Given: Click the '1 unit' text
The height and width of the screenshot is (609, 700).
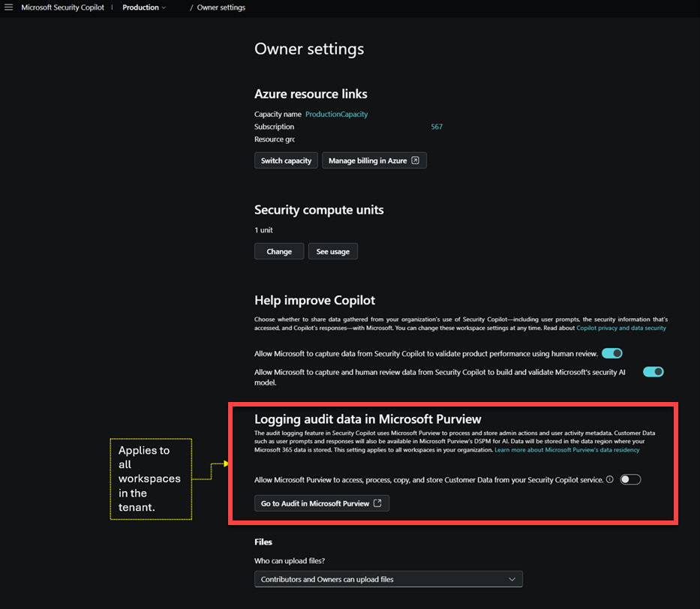Looking at the screenshot, I should pyautogui.click(x=263, y=230).
